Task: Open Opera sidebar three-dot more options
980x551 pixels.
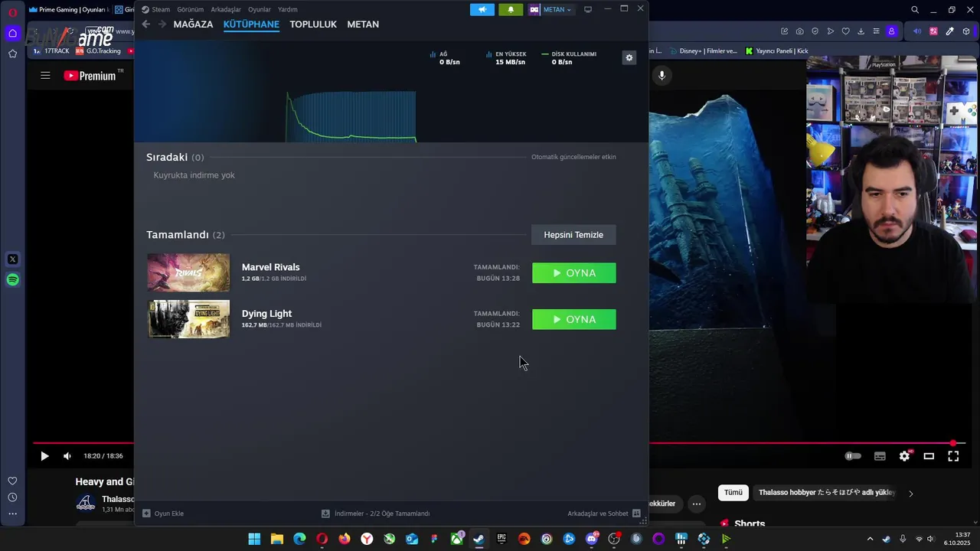Action: 12,514
